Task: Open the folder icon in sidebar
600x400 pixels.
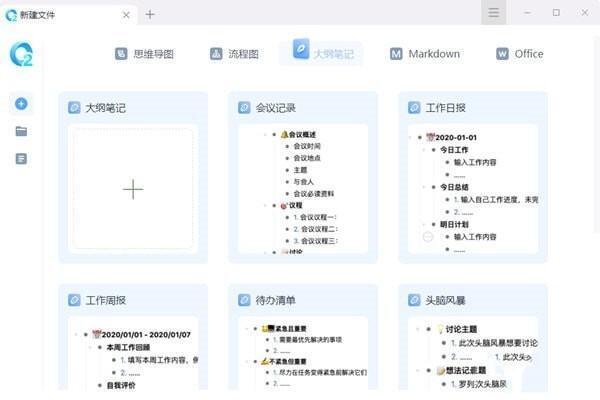Action: click(x=21, y=131)
